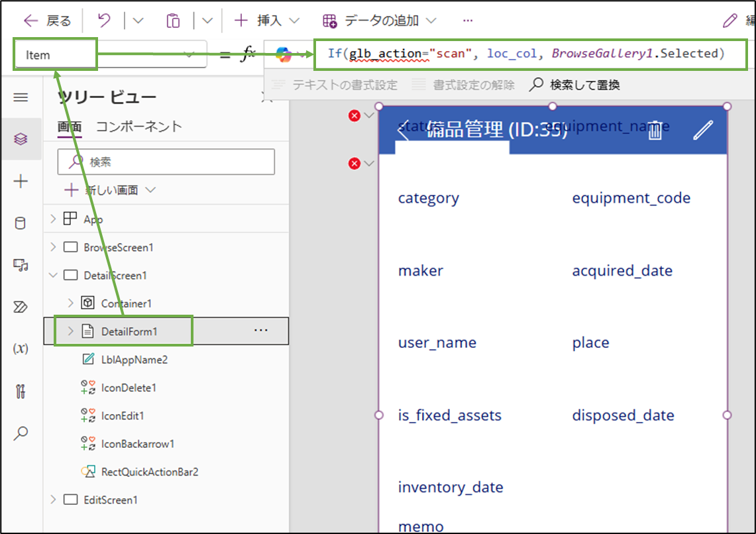This screenshot has height=534, width=756.
Task: Open the toolbar overflow ellipsis menu
Action: 467,21
